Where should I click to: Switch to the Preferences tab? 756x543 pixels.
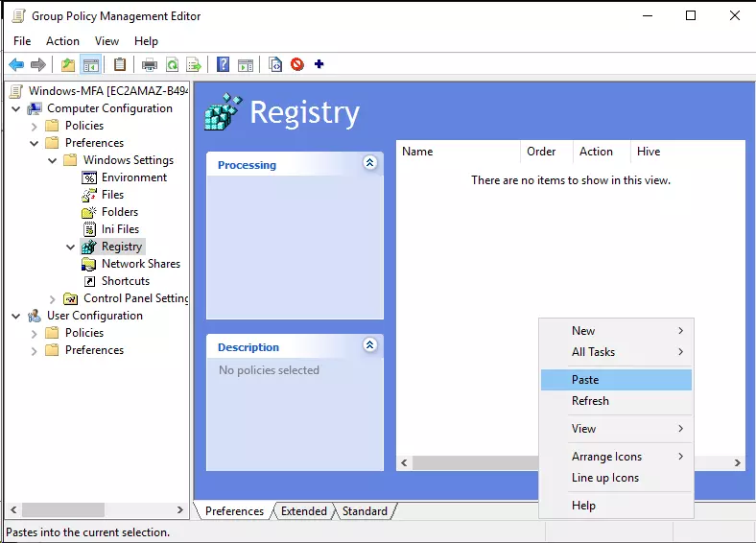pyautogui.click(x=234, y=511)
